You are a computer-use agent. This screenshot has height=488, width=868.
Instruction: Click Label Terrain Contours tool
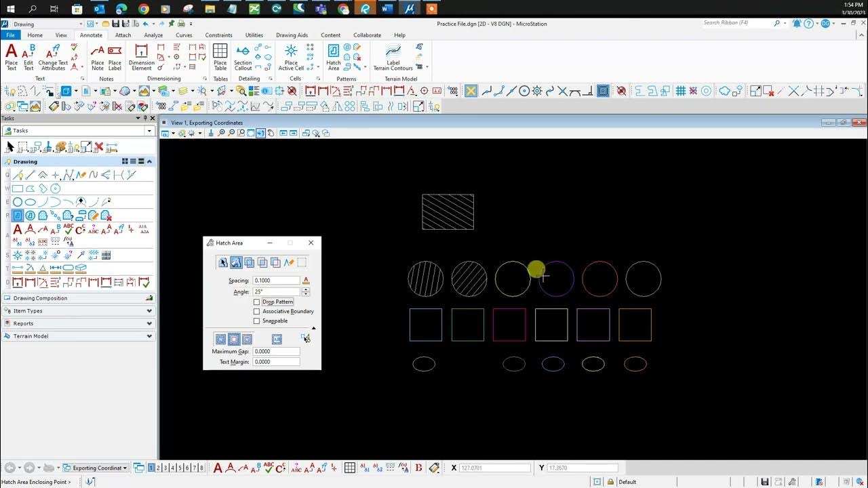coord(393,58)
